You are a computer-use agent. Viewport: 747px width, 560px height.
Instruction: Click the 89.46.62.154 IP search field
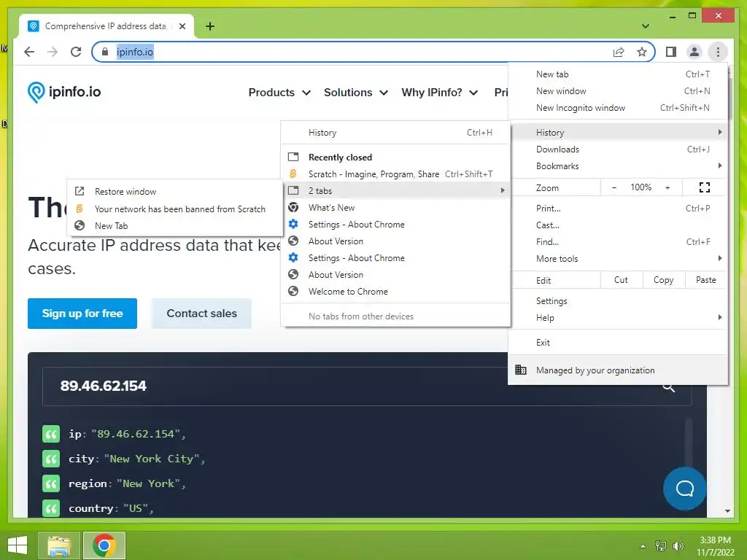(x=367, y=386)
